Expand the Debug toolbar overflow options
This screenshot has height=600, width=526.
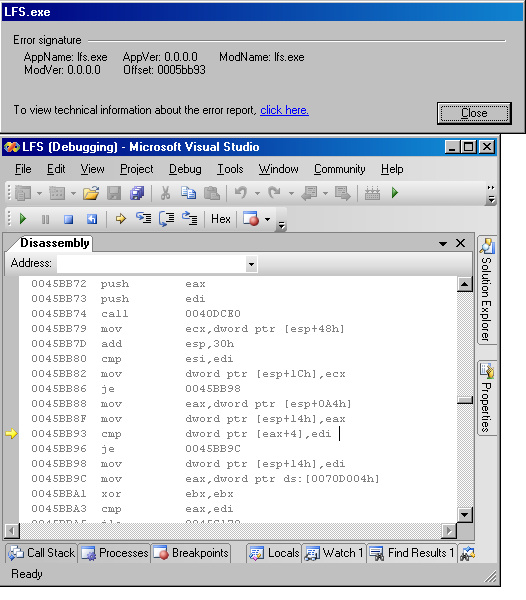(282, 220)
